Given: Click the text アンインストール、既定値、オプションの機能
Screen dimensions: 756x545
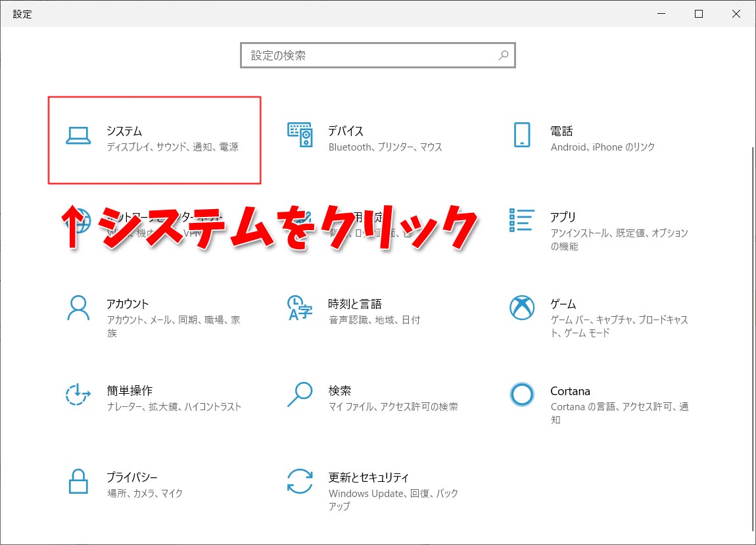Looking at the screenshot, I should point(619,239).
